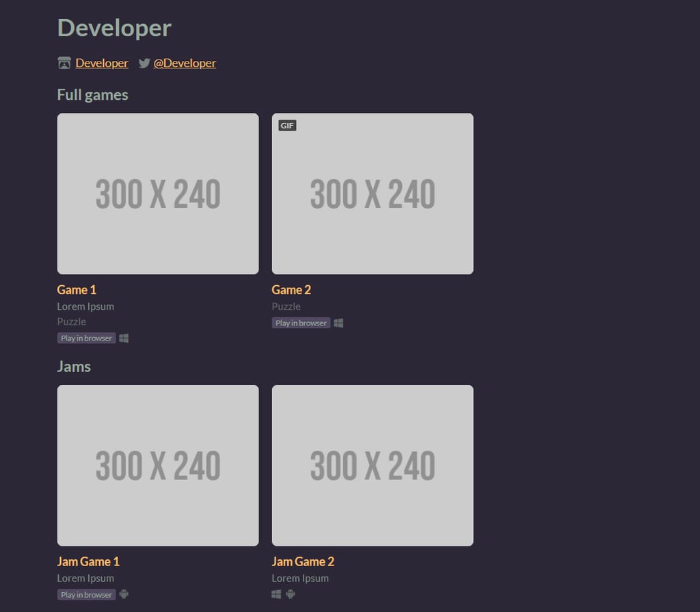Click the Windows icon under Game 2

click(x=338, y=323)
